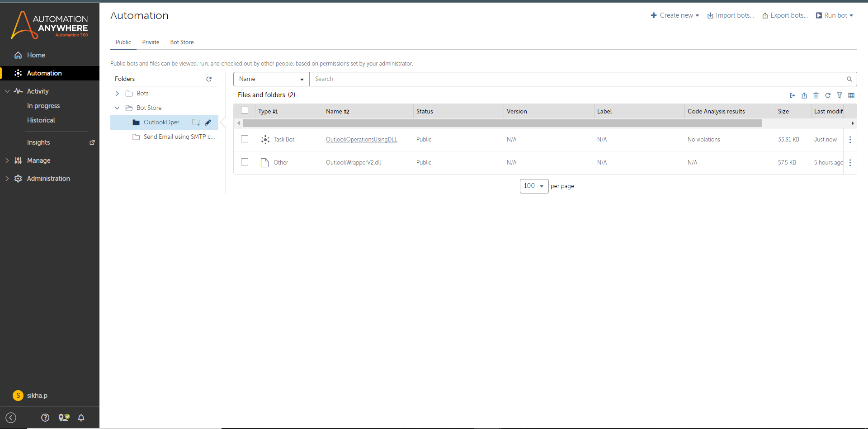Open the filter funnel icon in table toolbar
The width and height of the screenshot is (868, 429).
[840, 95]
